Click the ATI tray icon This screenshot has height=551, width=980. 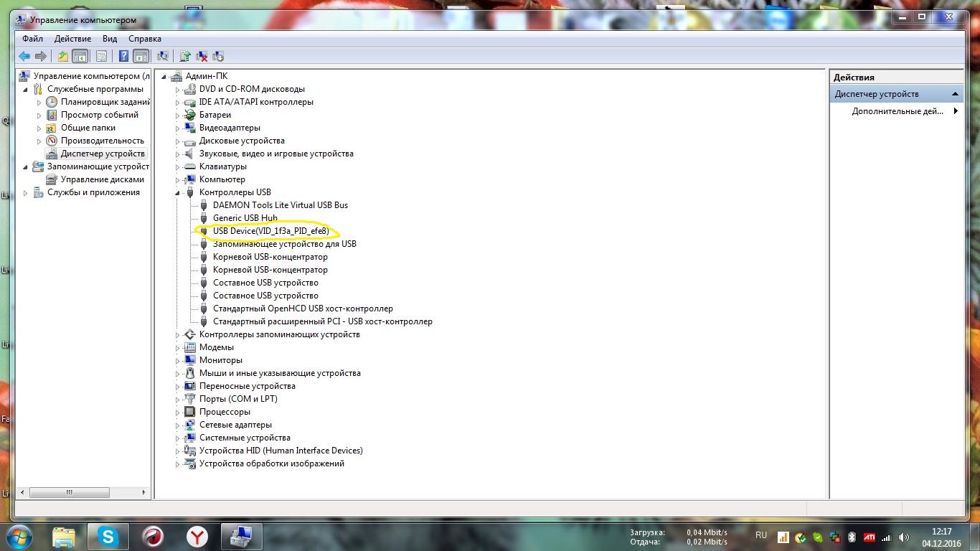[x=870, y=537]
